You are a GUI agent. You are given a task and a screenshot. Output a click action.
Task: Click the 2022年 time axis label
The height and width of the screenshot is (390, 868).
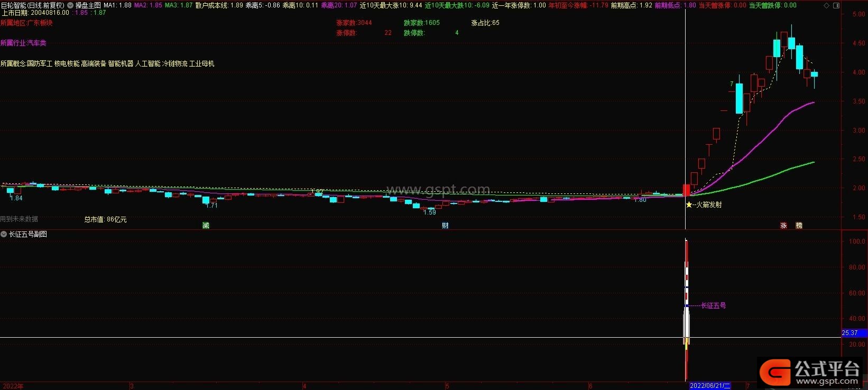coord(13,386)
